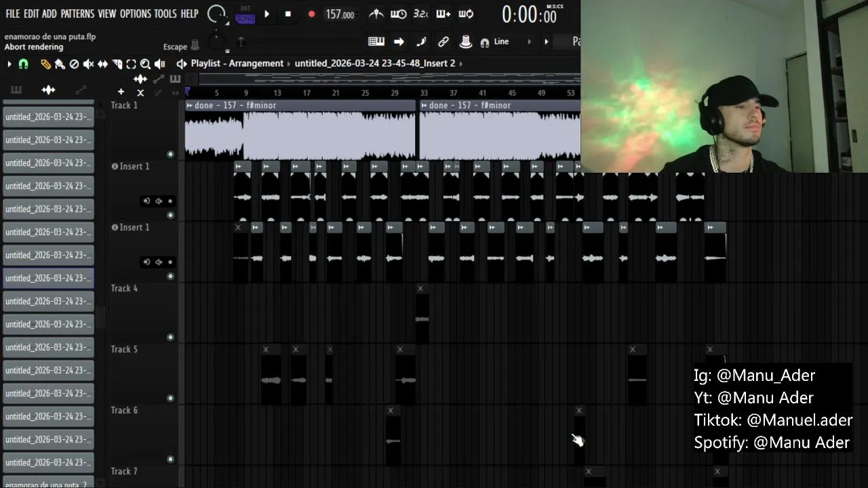Click the 0:00:00 time display
This screenshot has width=868, height=488.
pyautogui.click(x=530, y=14)
